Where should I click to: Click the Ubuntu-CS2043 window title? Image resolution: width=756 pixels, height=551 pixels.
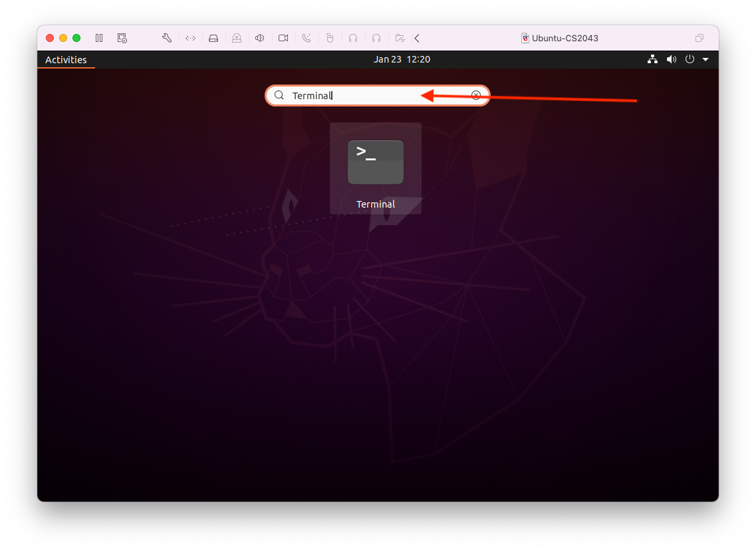pos(565,38)
